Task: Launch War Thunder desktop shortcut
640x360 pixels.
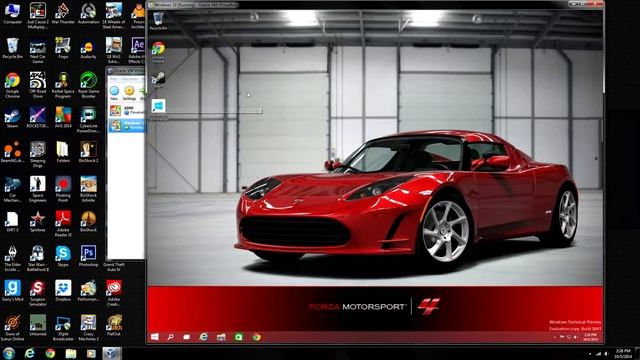Action: pyautogui.click(x=63, y=13)
